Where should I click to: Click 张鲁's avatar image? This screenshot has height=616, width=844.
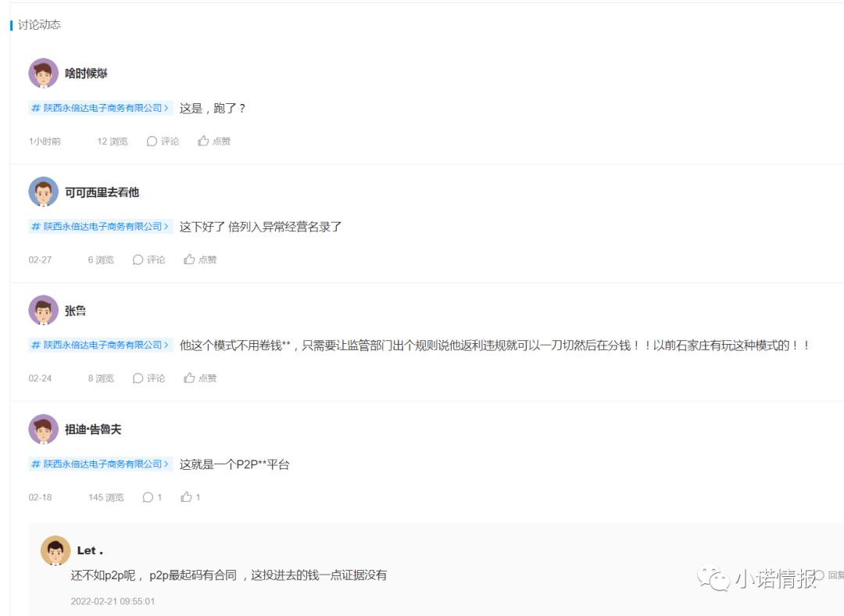coord(43,310)
